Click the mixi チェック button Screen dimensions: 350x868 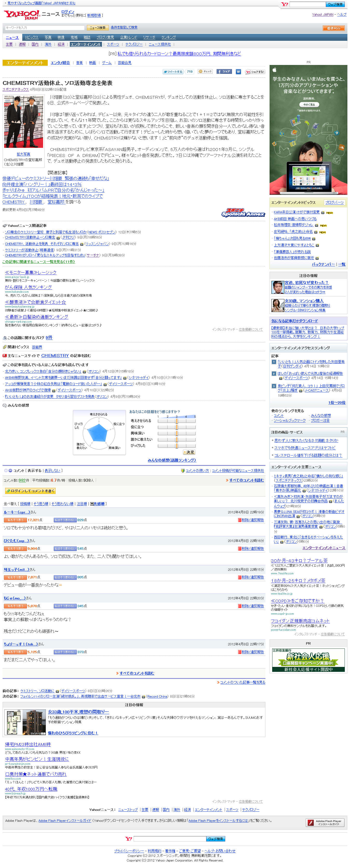pos(205,71)
